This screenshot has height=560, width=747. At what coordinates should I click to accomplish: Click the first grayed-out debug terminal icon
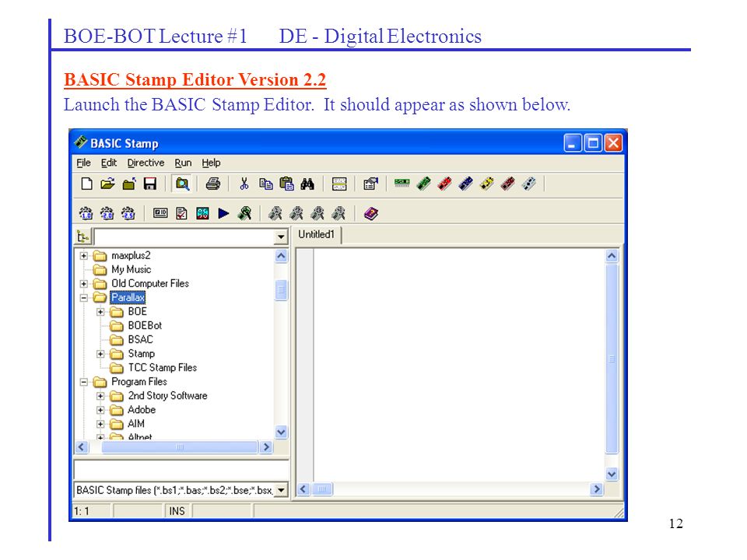[x=275, y=213]
